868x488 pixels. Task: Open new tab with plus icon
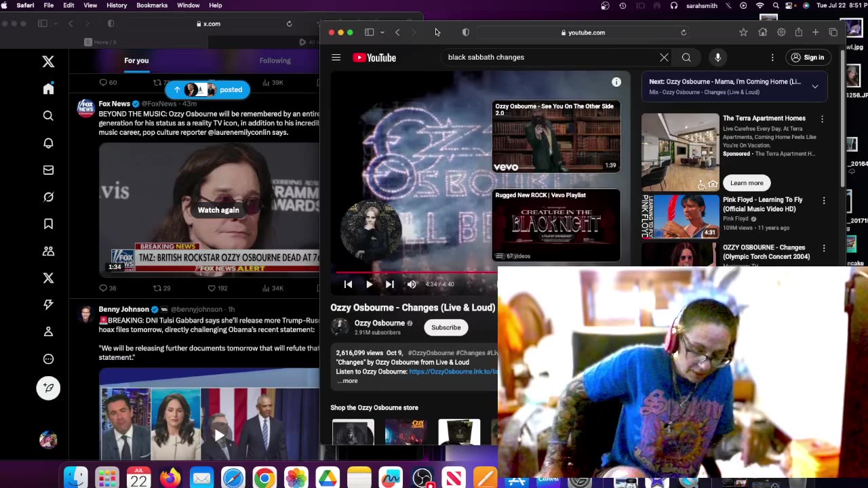[816, 33]
